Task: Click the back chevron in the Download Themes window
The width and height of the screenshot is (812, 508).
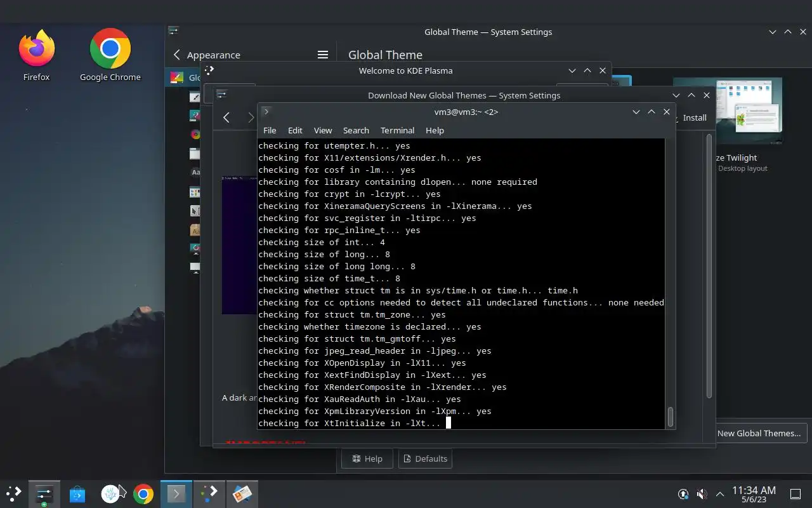Action: coord(226,117)
